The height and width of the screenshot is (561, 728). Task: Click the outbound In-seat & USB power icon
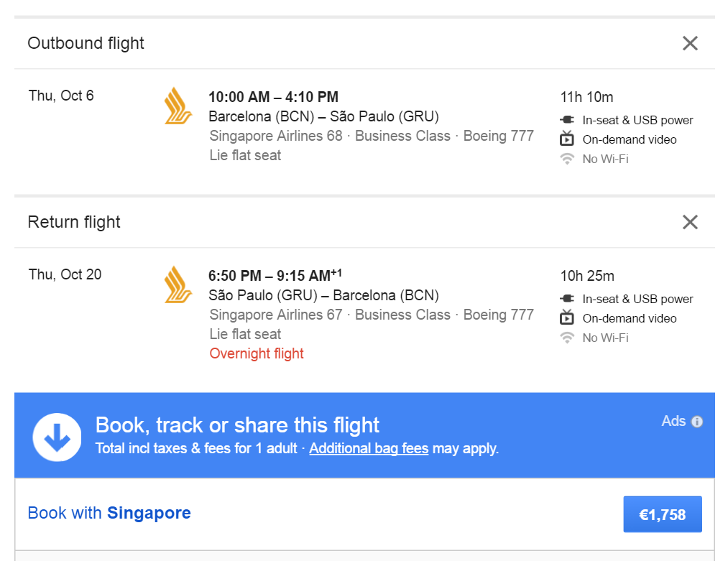567,120
